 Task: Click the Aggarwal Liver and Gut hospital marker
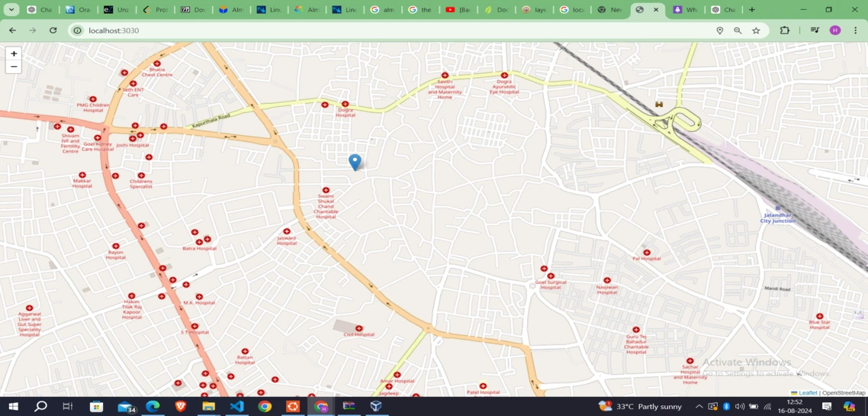tap(29, 308)
